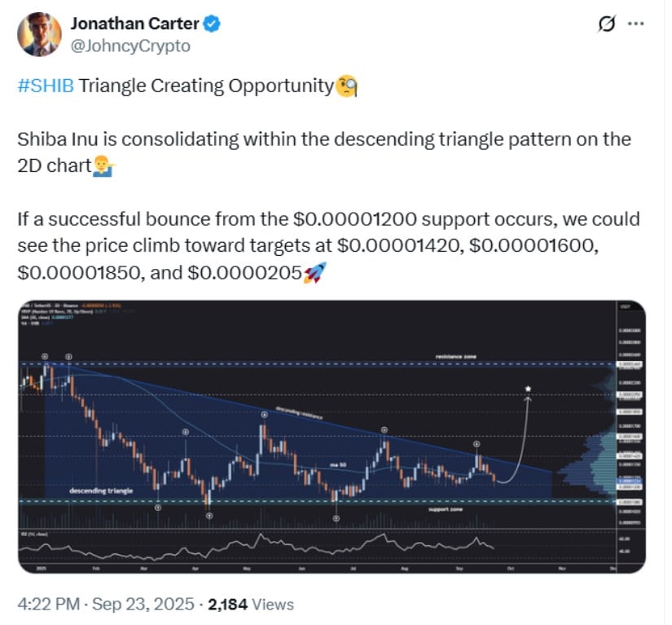
Task: Click the Grok icon in tweet header
Action: pos(606,25)
